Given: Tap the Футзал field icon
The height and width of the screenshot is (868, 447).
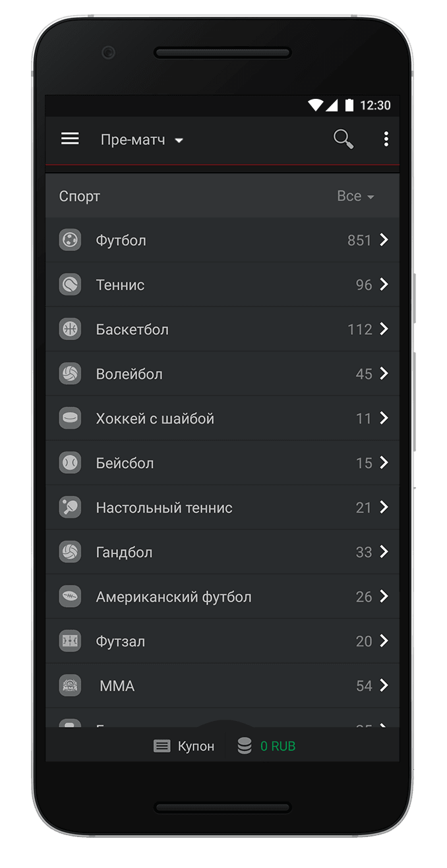Looking at the screenshot, I should (70, 641).
